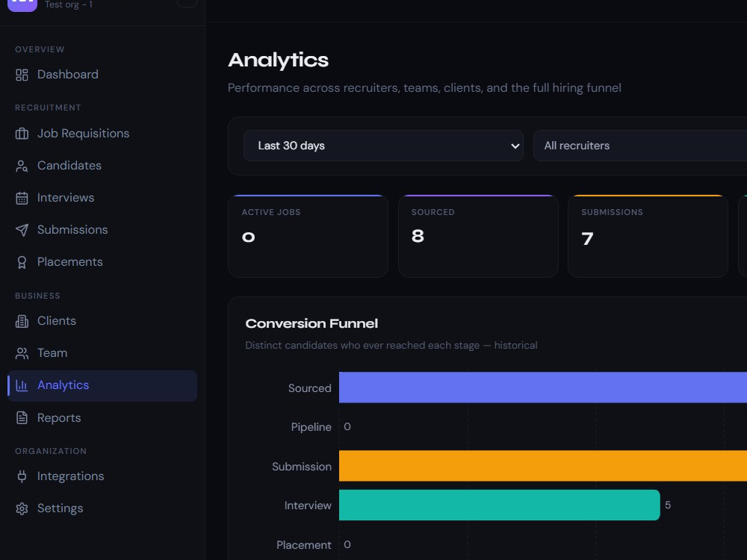Click the Submissions paper-plane icon
This screenshot has width=747, height=560.
click(x=22, y=230)
